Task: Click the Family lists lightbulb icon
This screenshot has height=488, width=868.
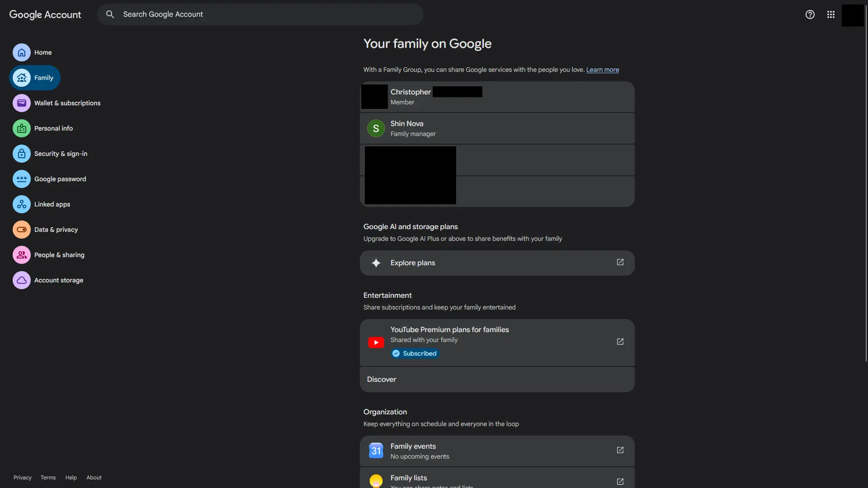Action: pos(376,481)
